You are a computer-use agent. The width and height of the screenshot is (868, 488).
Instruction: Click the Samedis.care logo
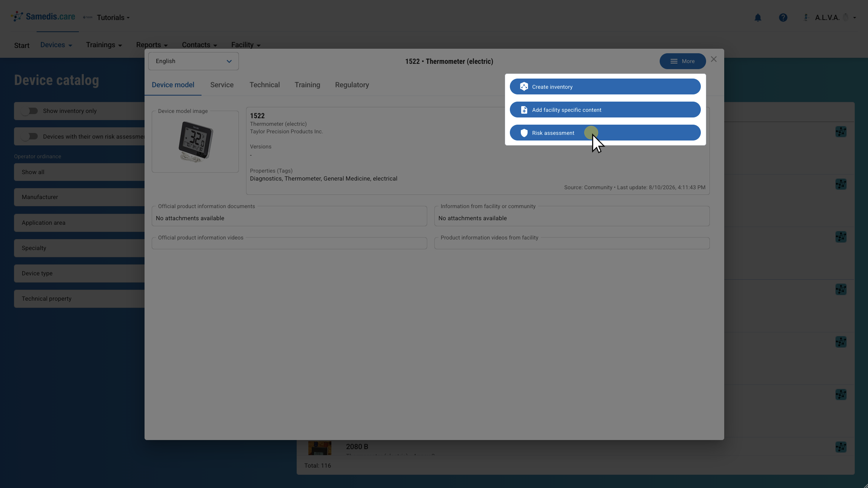coord(43,17)
